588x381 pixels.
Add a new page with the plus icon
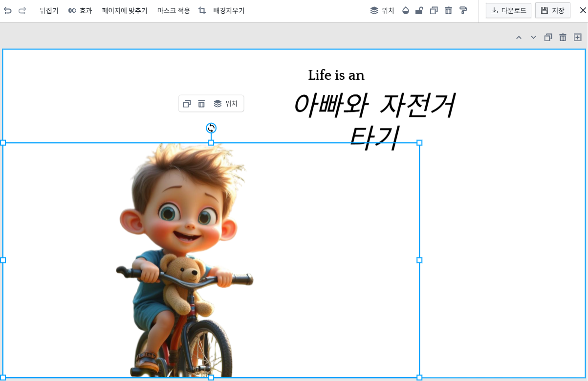tap(577, 37)
